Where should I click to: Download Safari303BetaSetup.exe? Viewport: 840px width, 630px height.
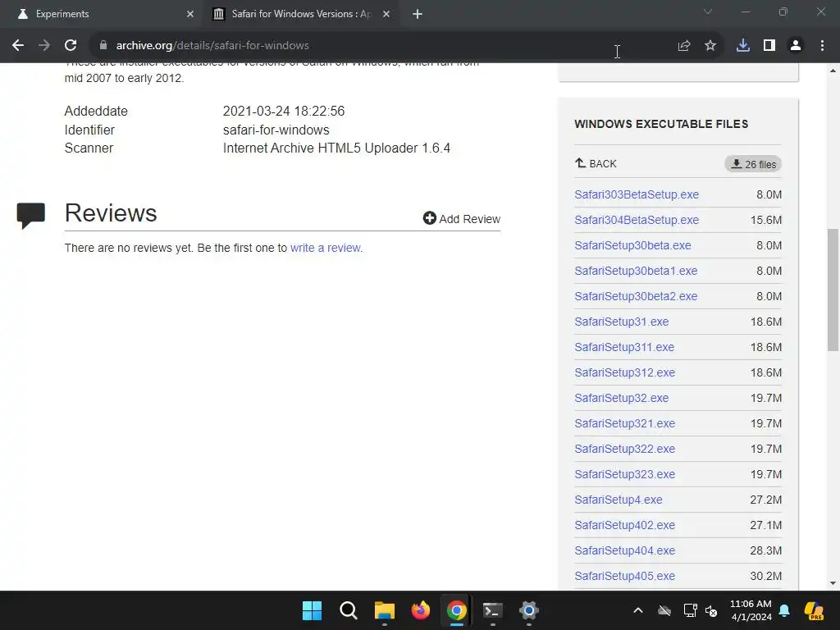(637, 194)
